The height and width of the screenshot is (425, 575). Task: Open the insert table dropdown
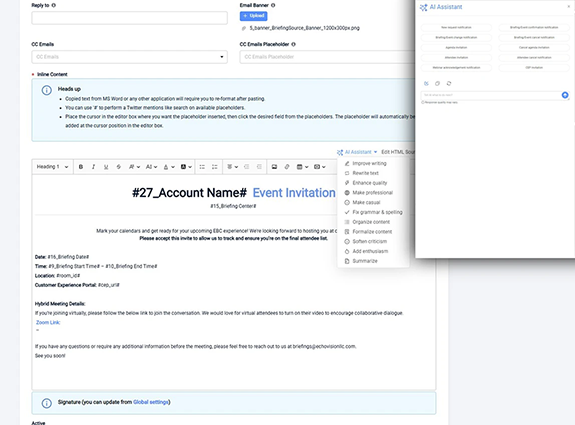[x=302, y=167]
